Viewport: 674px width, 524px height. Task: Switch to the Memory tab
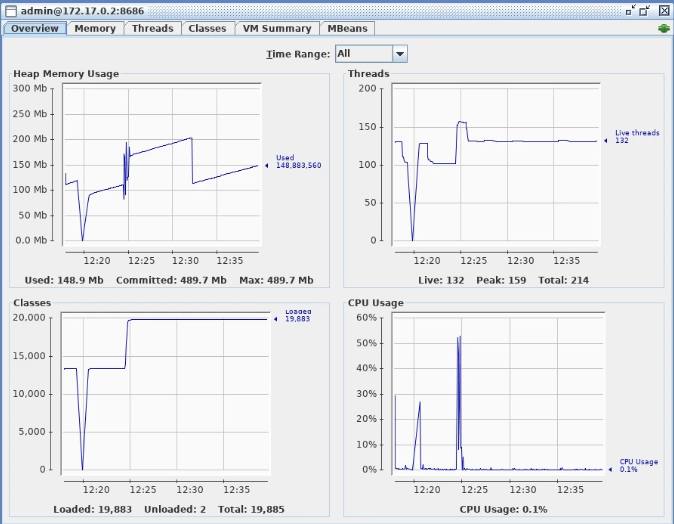[95, 28]
